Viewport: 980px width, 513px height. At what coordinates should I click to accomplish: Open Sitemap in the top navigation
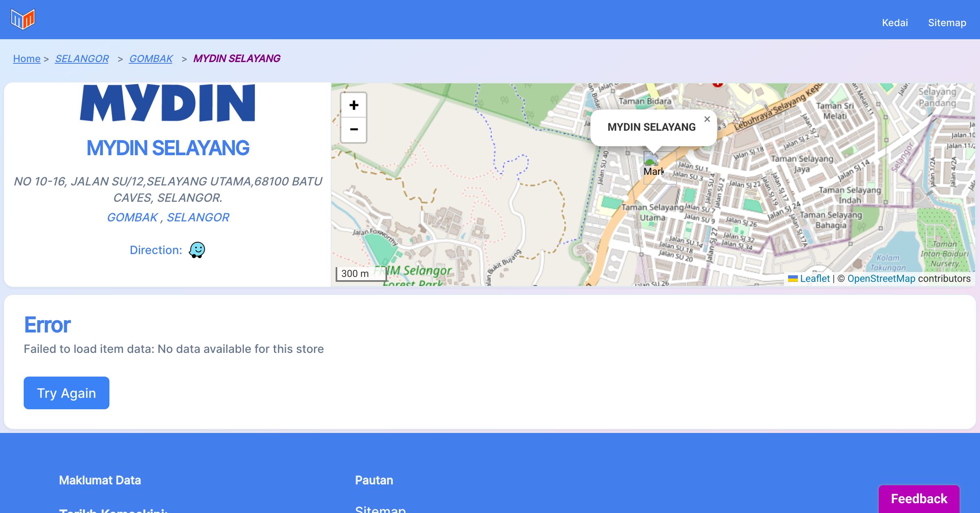pos(947,22)
